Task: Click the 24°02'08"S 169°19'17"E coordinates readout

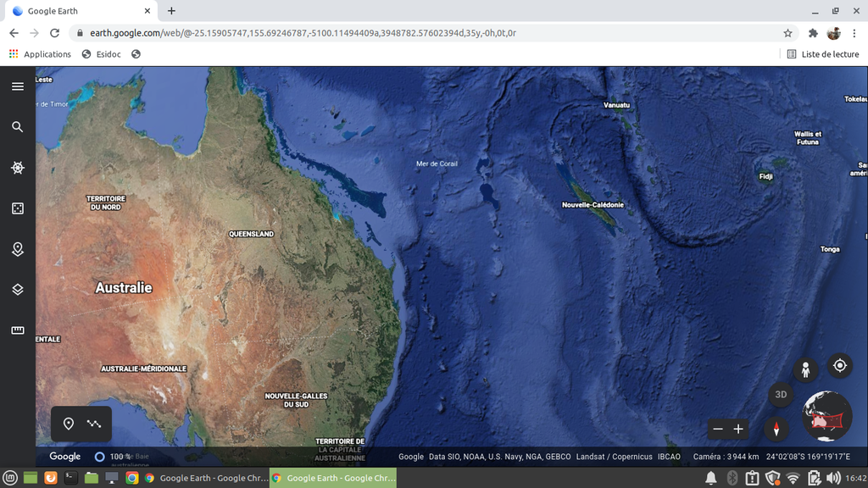Action: 808,457
